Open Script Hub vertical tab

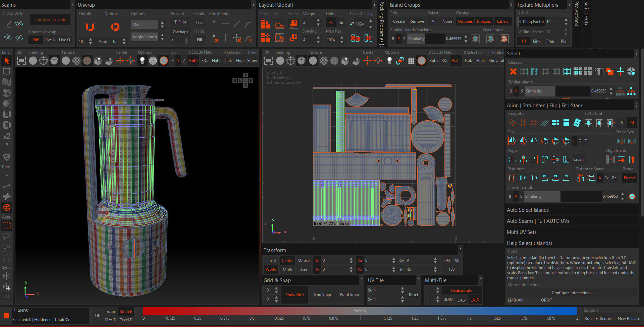coord(586,13)
